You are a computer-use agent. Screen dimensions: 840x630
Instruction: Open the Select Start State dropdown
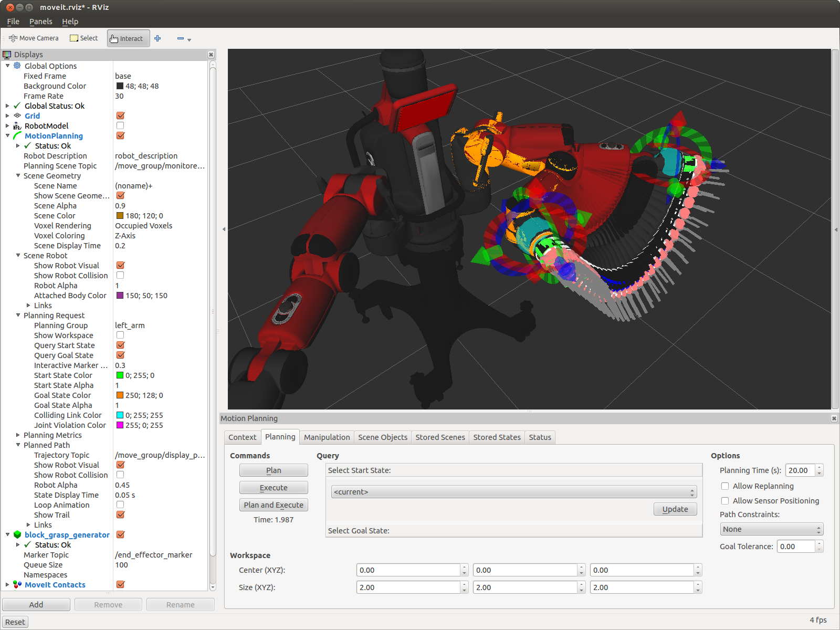coord(513,492)
